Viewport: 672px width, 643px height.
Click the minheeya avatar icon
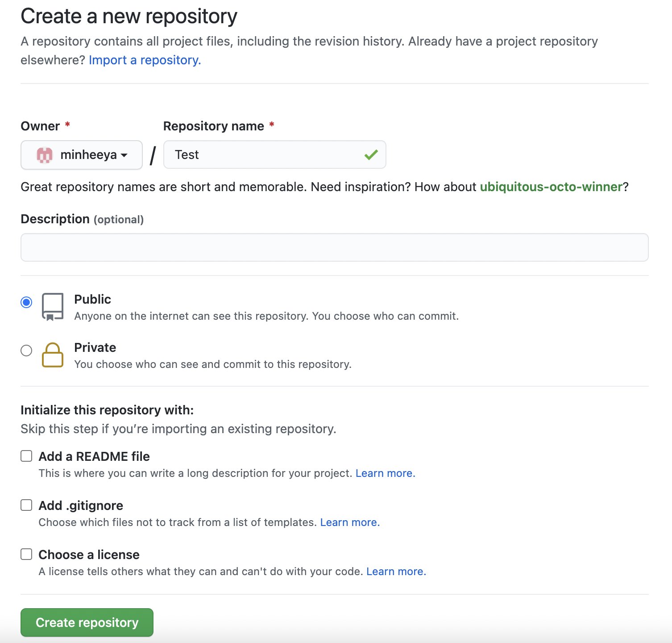click(x=45, y=155)
